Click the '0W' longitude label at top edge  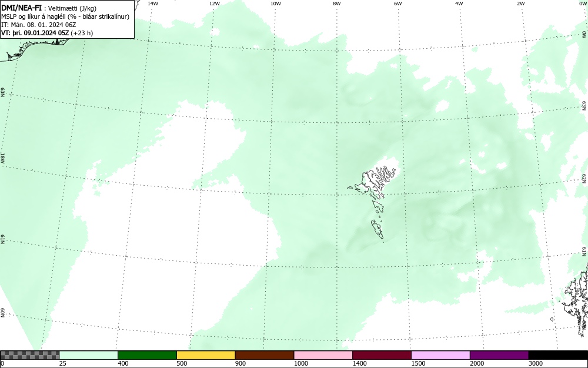(x=582, y=4)
